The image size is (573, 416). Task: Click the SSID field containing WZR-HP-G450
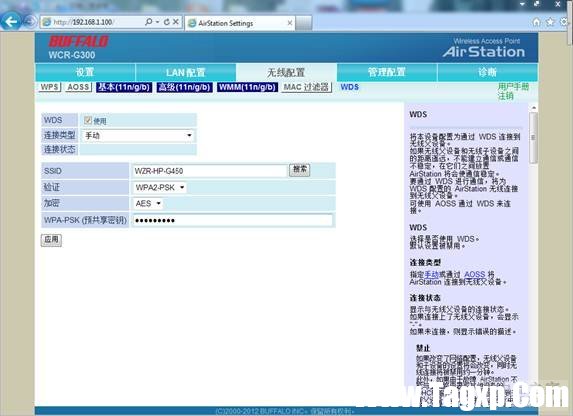(x=209, y=171)
